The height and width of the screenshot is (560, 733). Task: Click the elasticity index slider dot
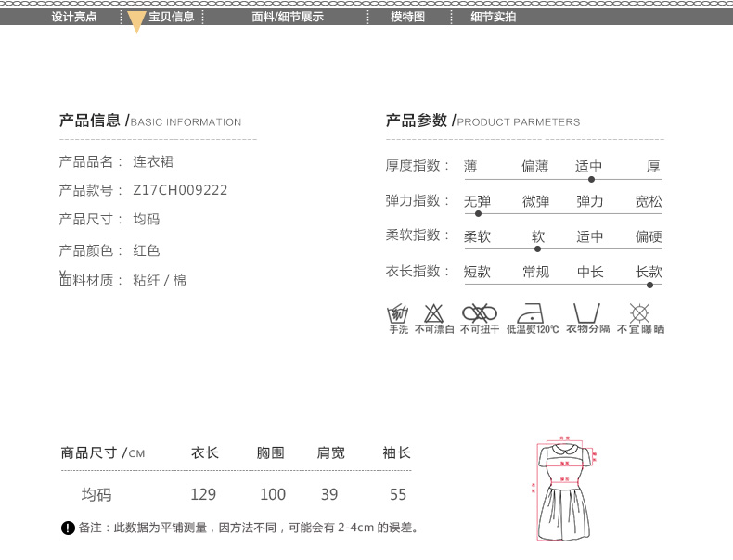tap(478, 213)
